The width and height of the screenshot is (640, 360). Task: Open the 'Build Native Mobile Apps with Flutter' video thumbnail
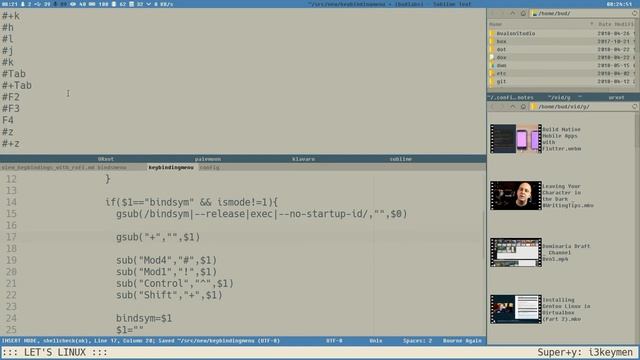pyautogui.click(x=516, y=139)
